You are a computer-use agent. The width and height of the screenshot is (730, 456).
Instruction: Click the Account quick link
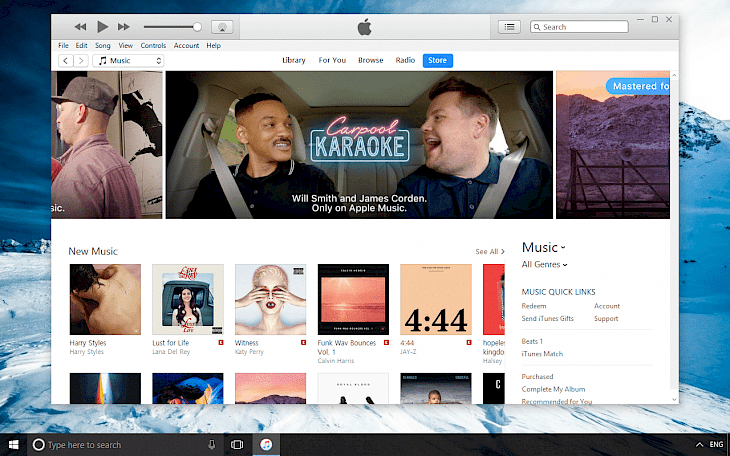607,306
